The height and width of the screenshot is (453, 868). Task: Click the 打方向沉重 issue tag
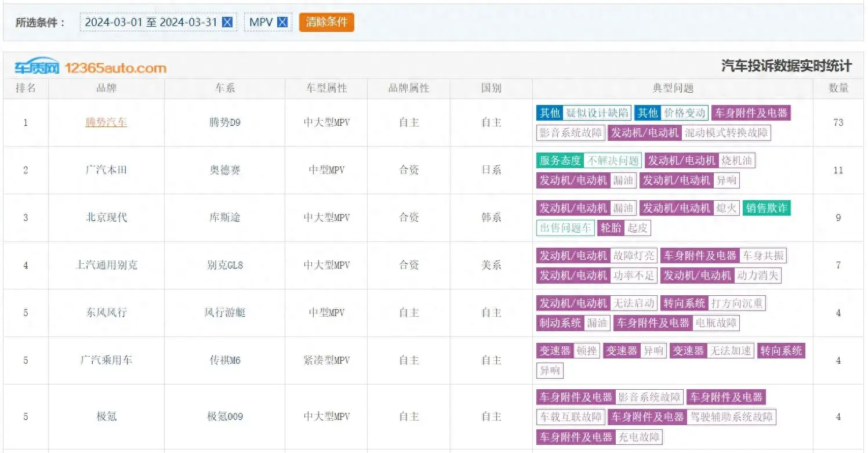pyautogui.click(x=736, y=303)
